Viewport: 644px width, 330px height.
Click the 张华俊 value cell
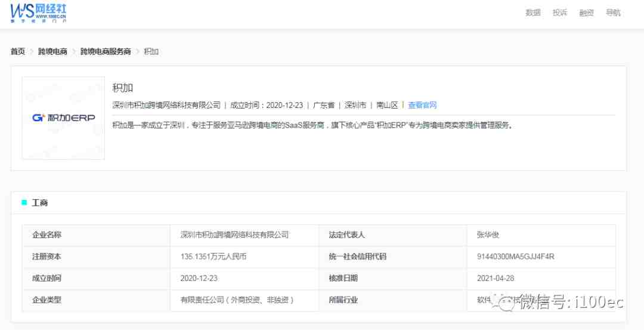pyautogui.click(x=541, y=235)
